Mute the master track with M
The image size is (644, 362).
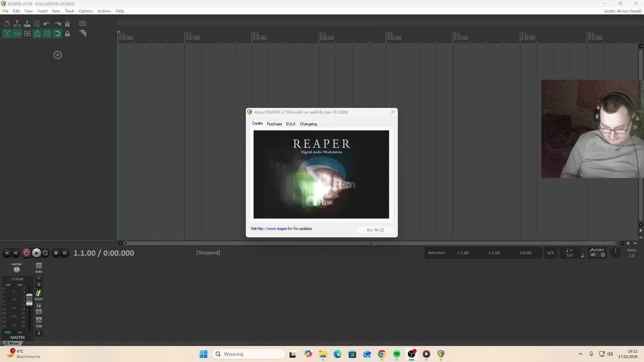click(x=39, y=278)
